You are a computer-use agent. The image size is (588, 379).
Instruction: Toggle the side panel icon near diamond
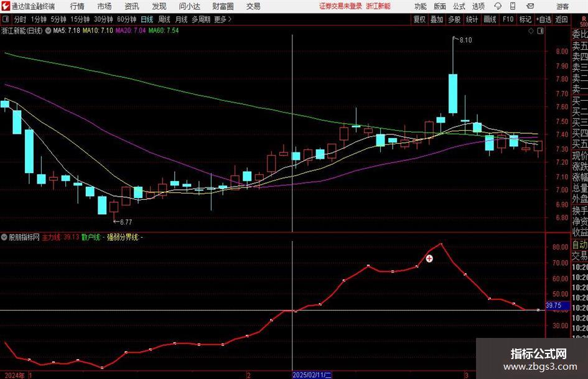tap(540, 31)
